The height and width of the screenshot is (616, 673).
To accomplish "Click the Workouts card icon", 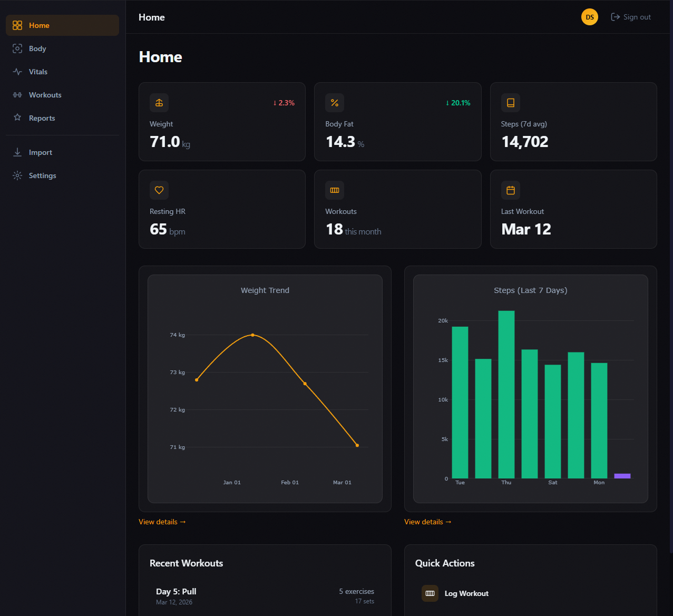I will [335, 190].
